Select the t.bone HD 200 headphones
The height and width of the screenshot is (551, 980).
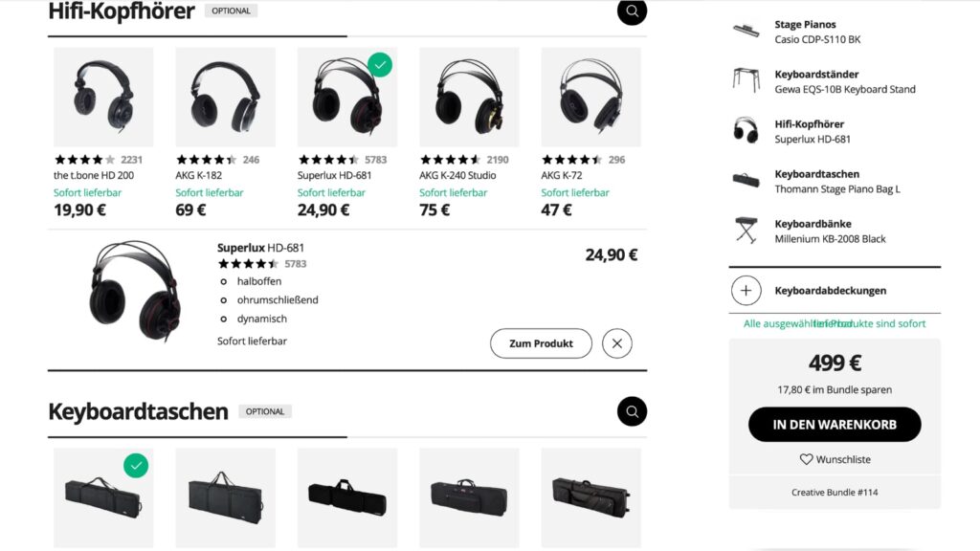pyautogui.click(x=103, y=97)
